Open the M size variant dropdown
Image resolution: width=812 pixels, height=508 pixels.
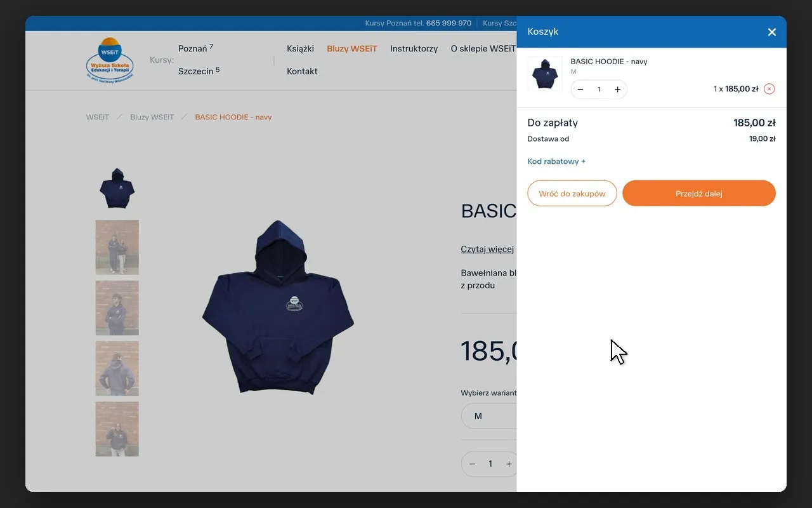489,416
